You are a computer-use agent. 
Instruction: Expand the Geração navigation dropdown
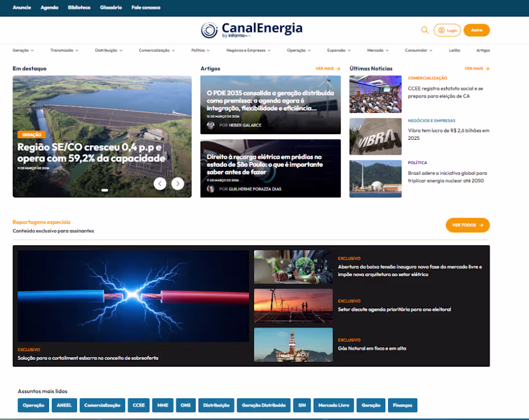click(x=22, y=50)
